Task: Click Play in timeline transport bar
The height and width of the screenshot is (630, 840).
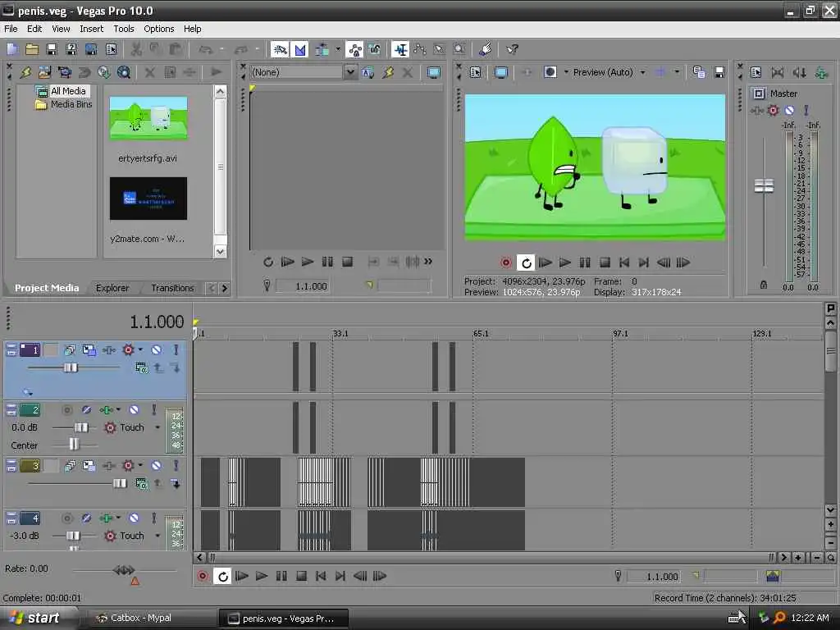Action: (x=262, y=577)
